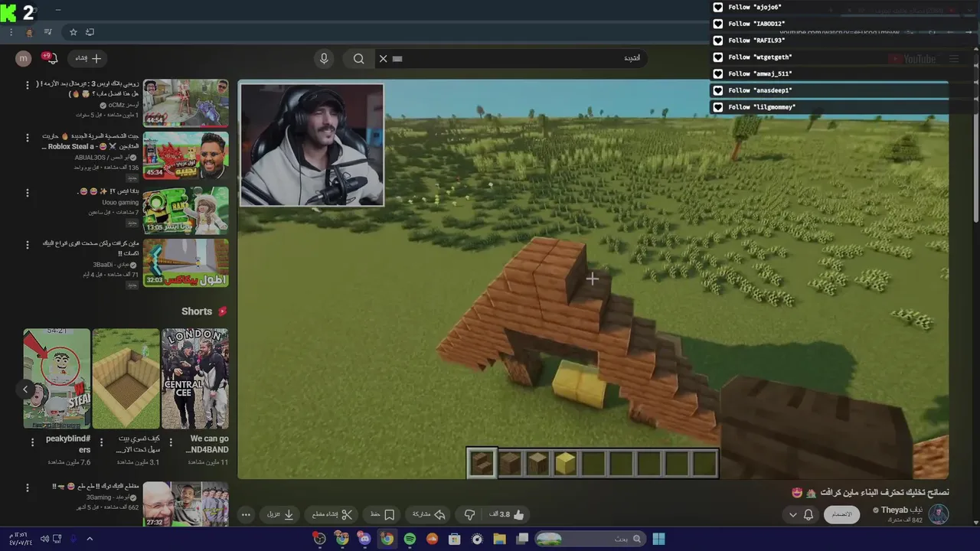This screenshot has height=551, width=980.
Task: Open Task View on the taskbar
Action: (522, 539)
